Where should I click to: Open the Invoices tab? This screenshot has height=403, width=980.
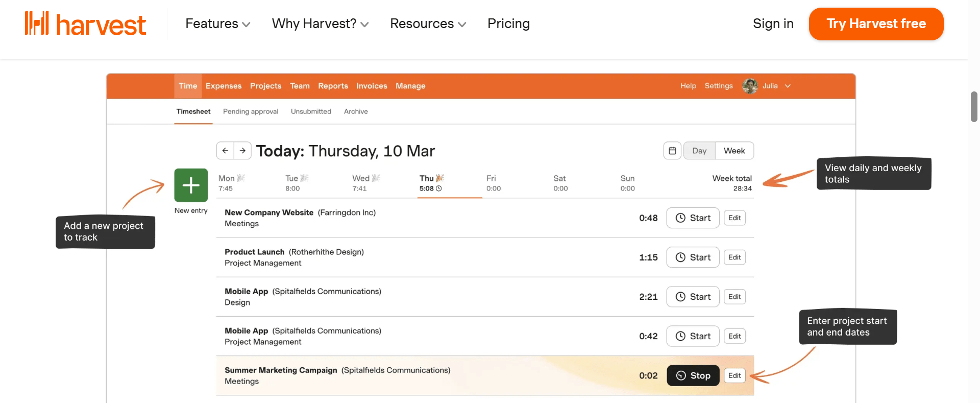tap(372, 86)
